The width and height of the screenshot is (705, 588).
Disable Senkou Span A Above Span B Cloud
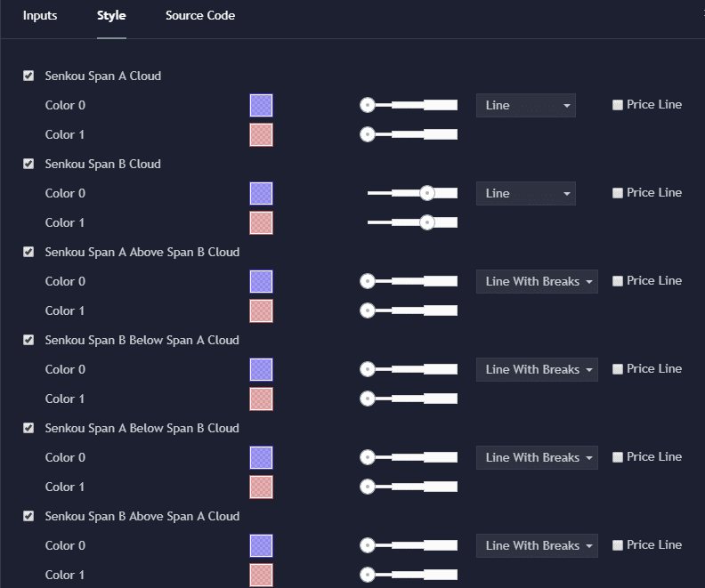click(x=28, y=252)
